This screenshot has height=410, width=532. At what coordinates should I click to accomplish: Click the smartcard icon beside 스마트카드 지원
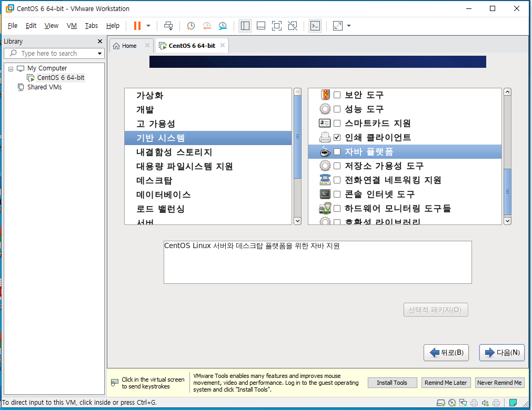[325, 123]
